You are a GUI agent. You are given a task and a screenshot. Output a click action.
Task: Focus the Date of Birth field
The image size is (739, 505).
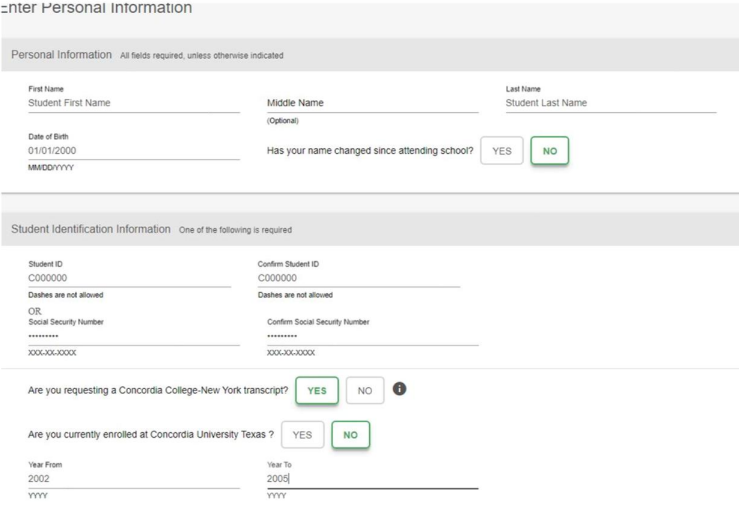[x=133, y=151]
